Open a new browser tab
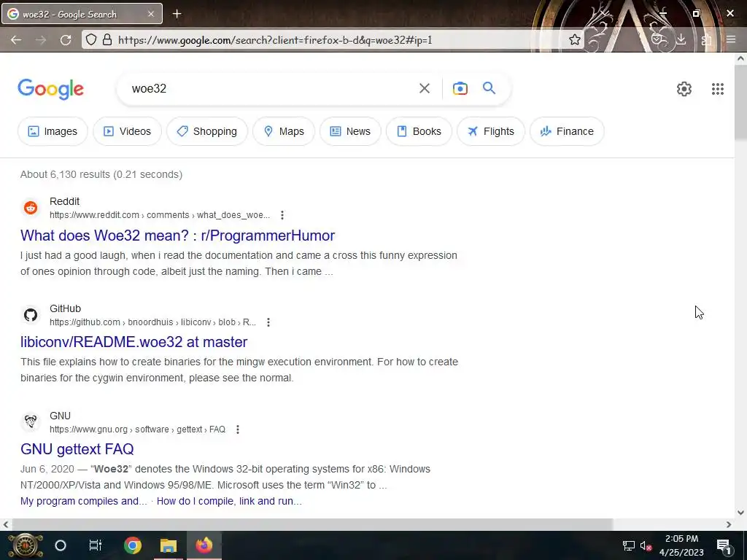 (x=177, y=14)
